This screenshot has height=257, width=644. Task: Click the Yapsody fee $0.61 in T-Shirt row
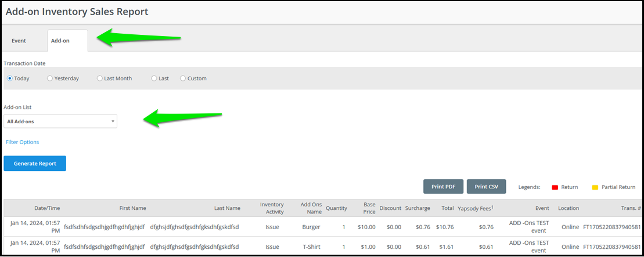coord(486,247)
